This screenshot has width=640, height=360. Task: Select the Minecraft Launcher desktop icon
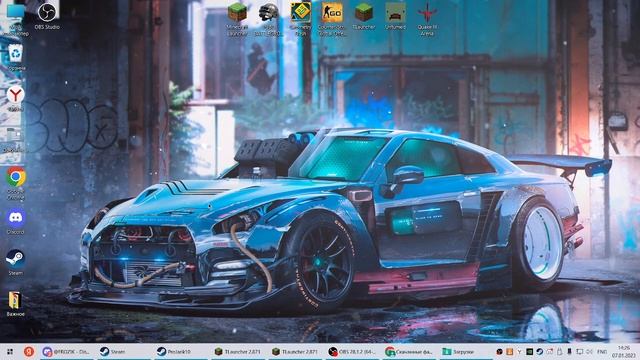pyautogui.click(x=237, y=18)
